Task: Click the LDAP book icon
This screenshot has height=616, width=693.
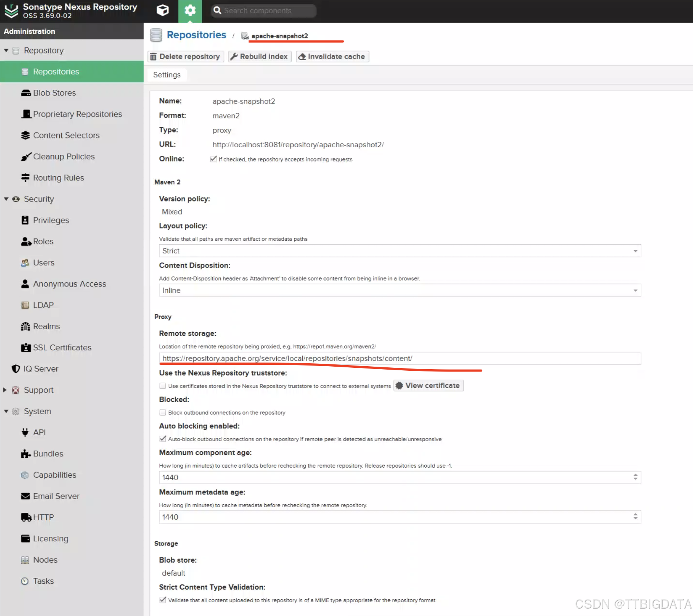Action: [25, 305]
